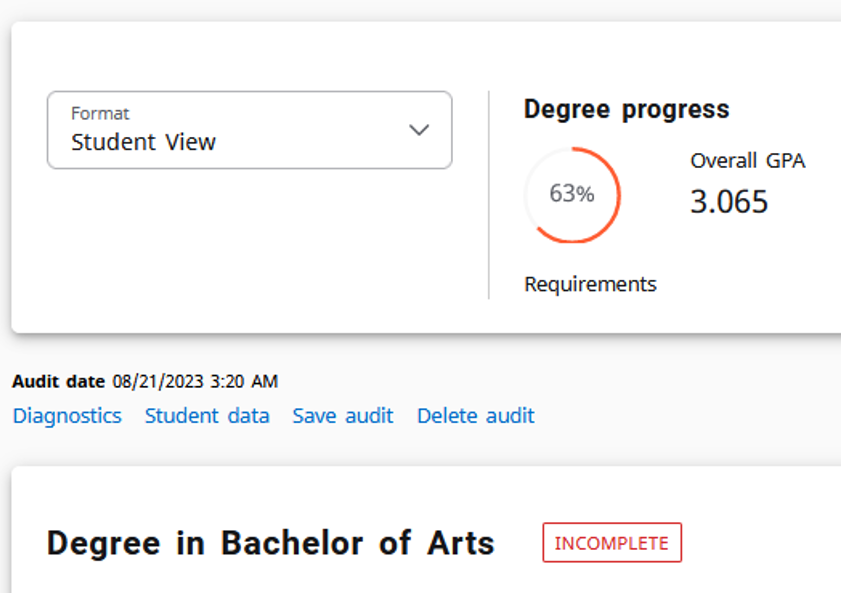Viewport: 845px width, 594px height.
Task: Click the Audit date timestamp
Action: [192, 381]
